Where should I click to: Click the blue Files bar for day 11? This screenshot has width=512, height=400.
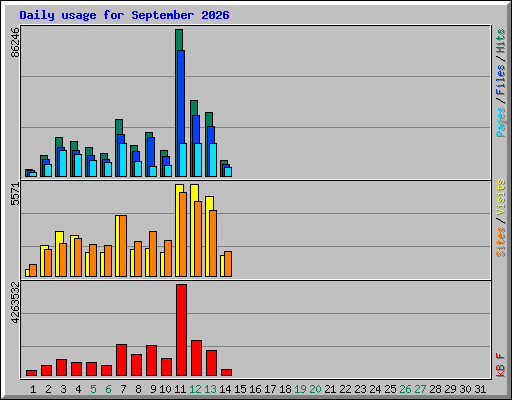click(181, 97)
